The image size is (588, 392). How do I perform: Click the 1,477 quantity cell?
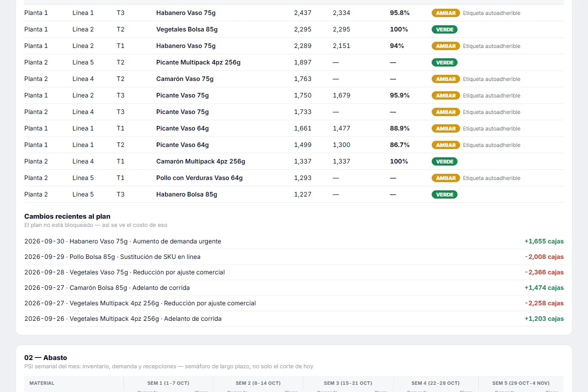[x=341, y=128]
